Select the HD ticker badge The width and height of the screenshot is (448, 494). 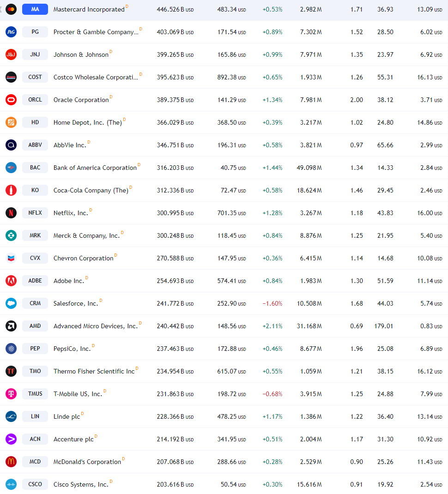35,122
